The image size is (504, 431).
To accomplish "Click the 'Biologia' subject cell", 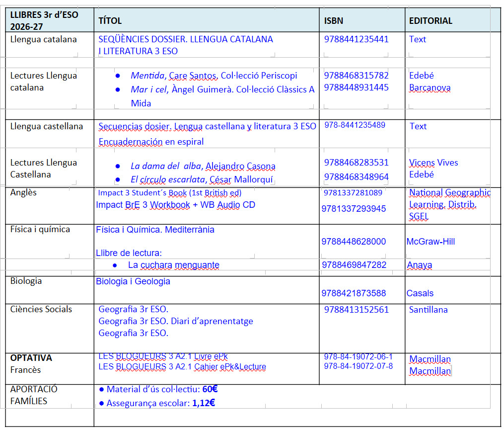I will pyautogui.click(x=26, y=281).
